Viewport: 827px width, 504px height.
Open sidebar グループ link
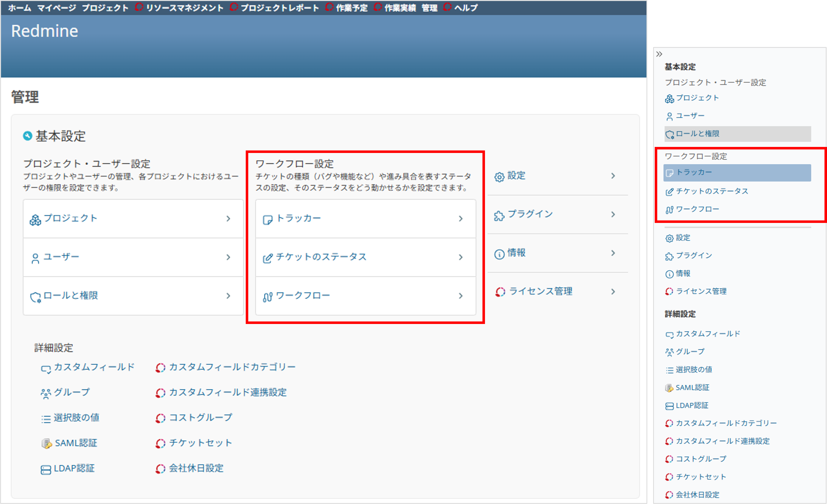[690, 352]
